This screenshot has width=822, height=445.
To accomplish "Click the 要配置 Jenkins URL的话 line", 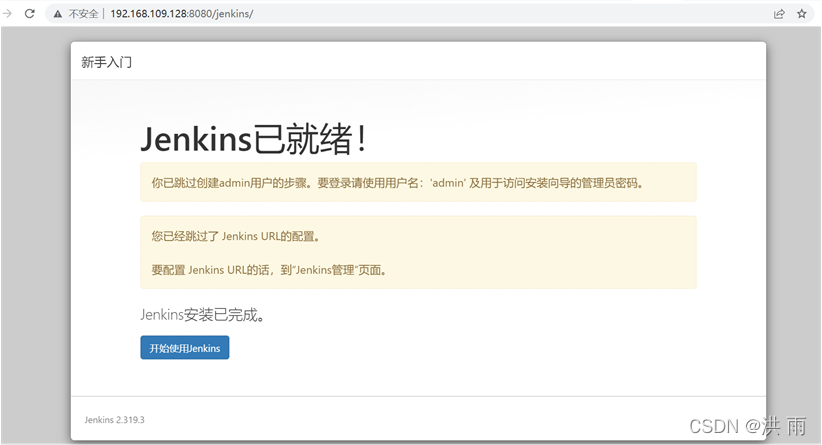I will click(269, 270).
